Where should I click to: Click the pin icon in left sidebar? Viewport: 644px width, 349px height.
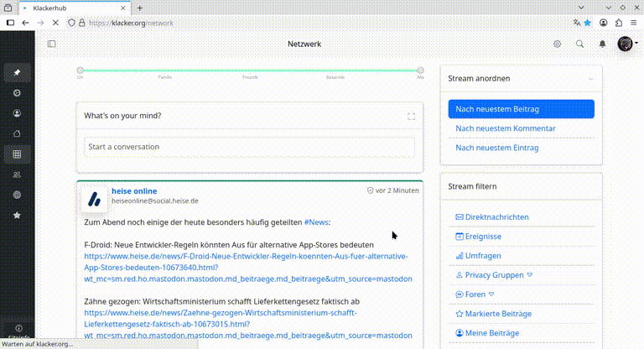pos(17,73)
